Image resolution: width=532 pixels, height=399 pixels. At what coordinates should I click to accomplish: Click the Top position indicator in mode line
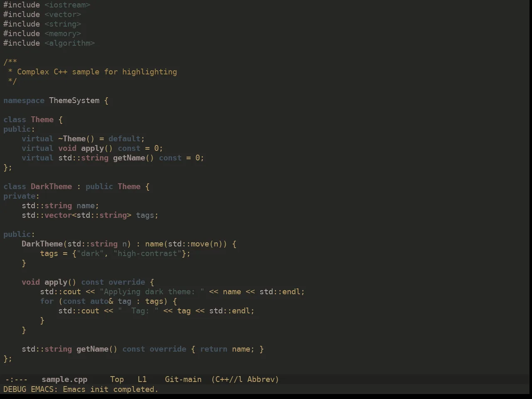(117, 379)
